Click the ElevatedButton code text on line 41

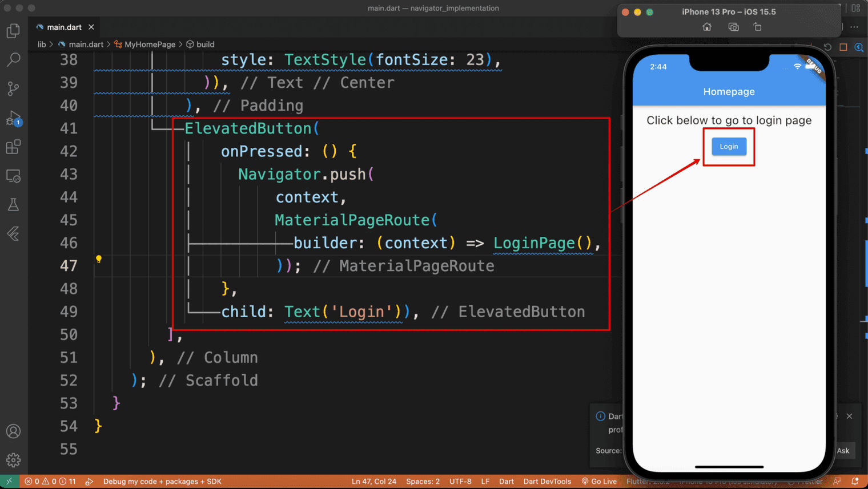(247, 128)
